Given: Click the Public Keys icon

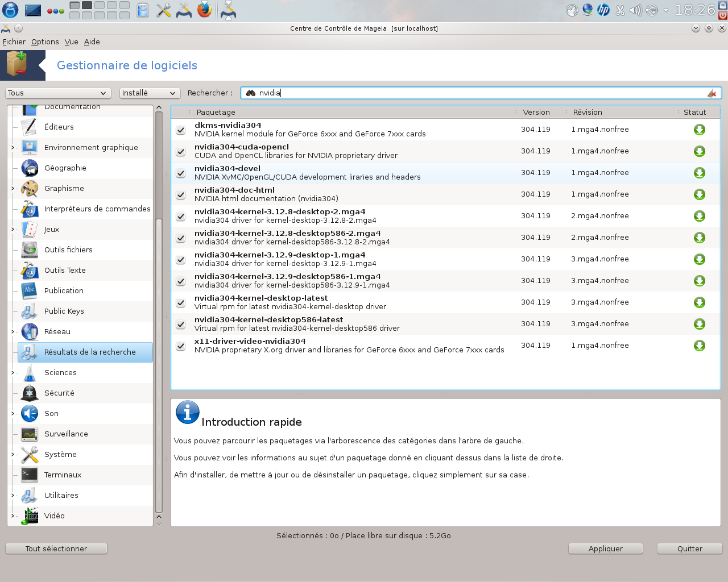Looking at the screenshot, I should click(x=30, y=311).
